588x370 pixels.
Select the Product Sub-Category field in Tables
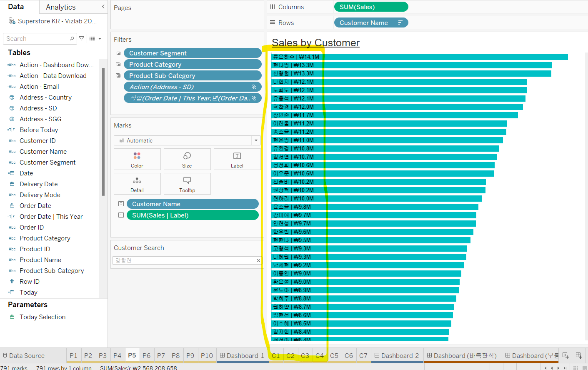point(52,271)
